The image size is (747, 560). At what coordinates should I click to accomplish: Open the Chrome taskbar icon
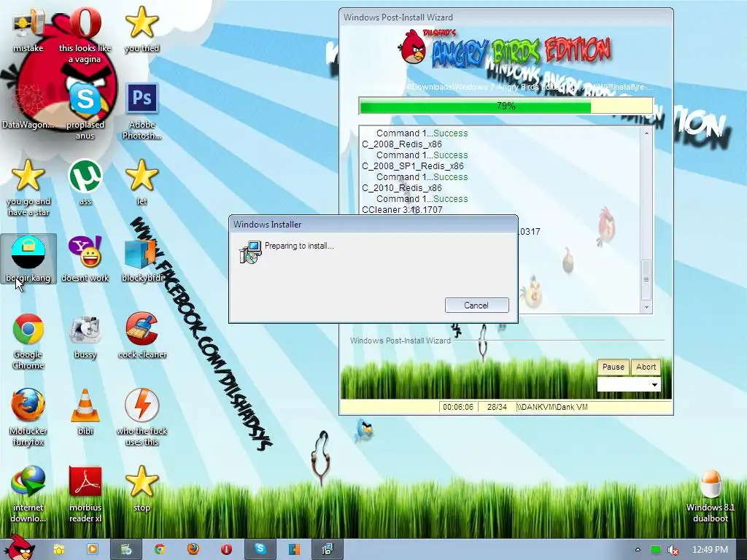click(160, 549)
